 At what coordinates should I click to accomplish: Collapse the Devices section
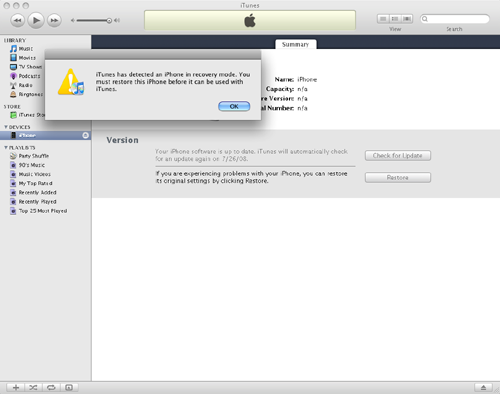tap(6, 127)
